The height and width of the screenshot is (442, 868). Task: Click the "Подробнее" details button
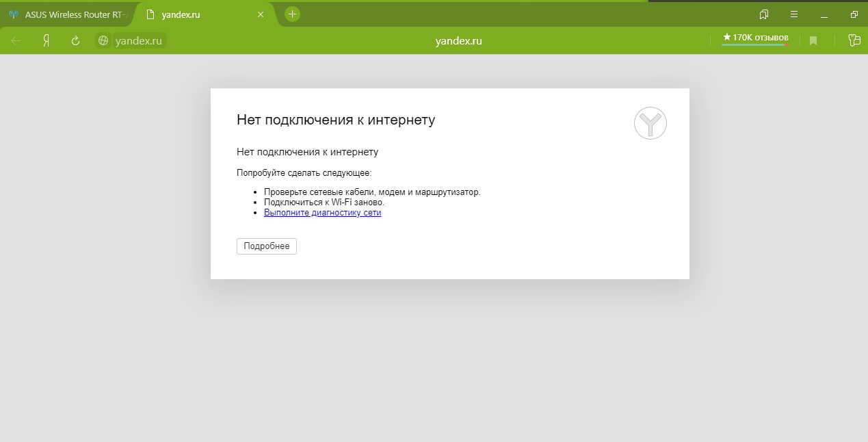266,246
